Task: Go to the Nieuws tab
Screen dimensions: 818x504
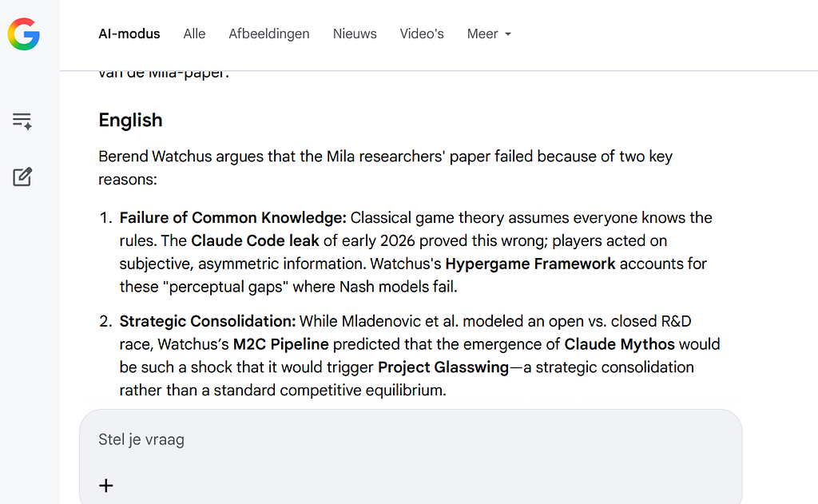Action: 355,34
